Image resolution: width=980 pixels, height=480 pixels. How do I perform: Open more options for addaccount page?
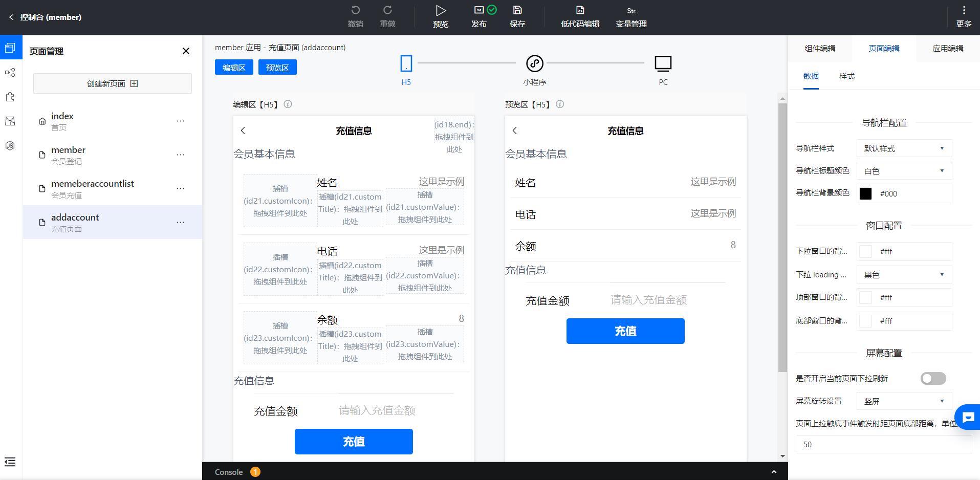tap(180, 223)
